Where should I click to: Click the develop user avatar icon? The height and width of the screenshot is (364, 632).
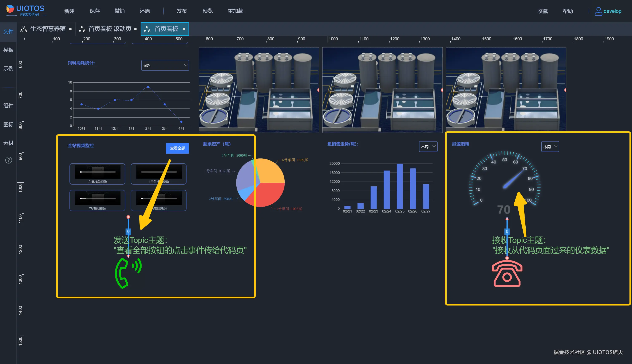point(598,11)
